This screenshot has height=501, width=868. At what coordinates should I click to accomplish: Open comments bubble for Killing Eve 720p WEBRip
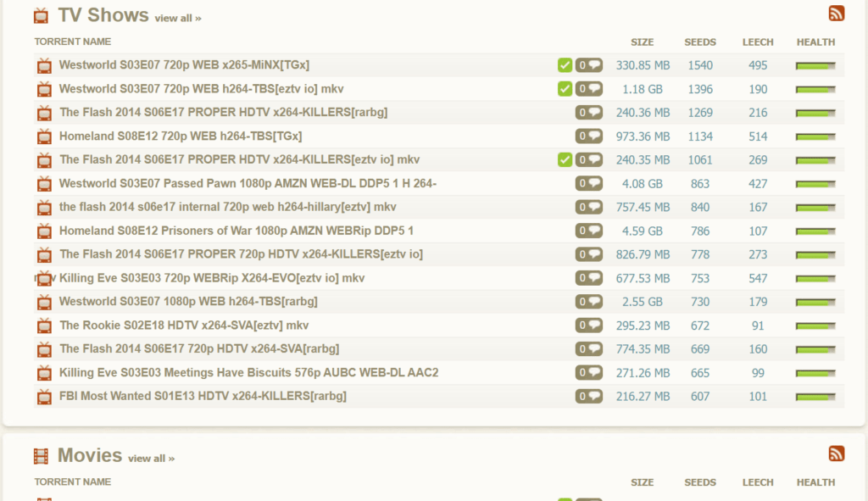pos(589,278)
